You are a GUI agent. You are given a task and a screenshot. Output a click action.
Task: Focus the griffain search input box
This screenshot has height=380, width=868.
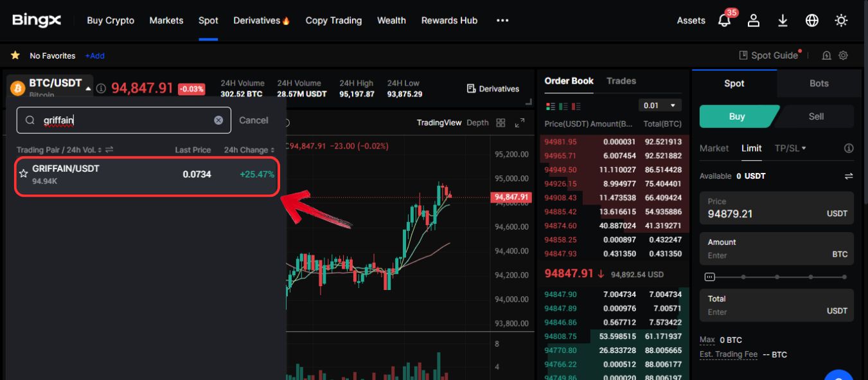pyautogui.click(x=124, y=120)
